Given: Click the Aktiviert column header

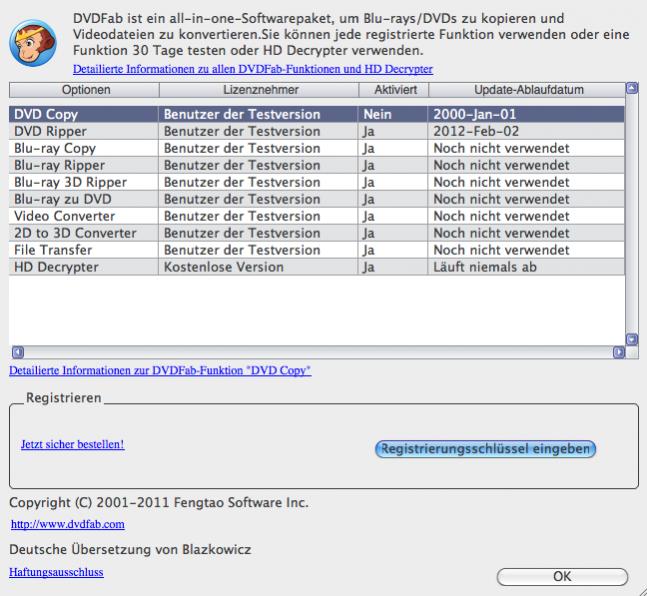Looking at the screenshot, I should pyautogui.click(x=394, y=90).
